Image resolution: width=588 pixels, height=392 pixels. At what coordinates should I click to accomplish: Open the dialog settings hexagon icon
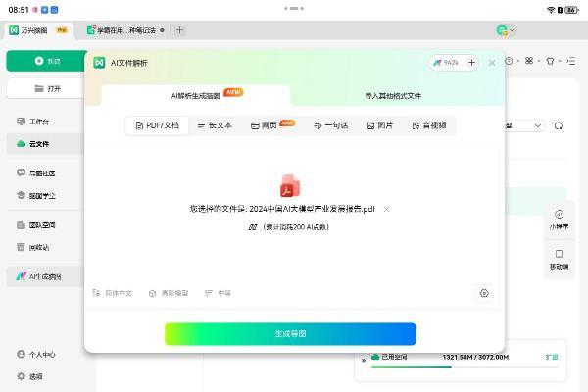tap(484, 293)
